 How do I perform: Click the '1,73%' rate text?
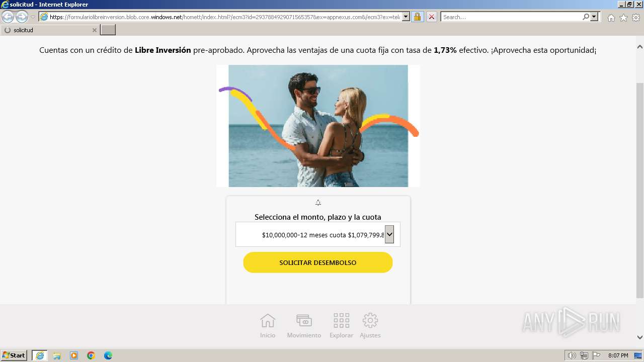pyautogui.click(x=445, y=50)
